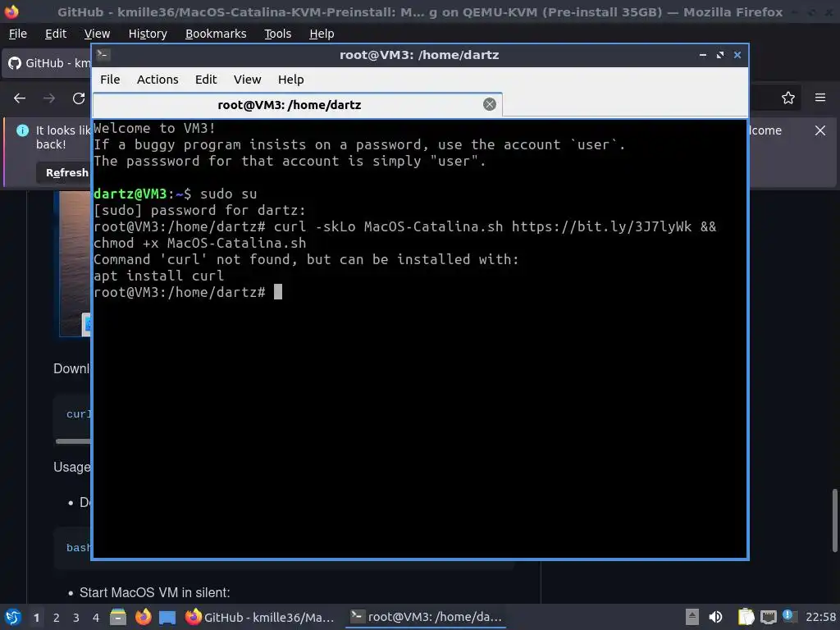This screenshot has width=840, height=630.
Task: Open the terminal Help menu
Action: [x=291, y=80]
